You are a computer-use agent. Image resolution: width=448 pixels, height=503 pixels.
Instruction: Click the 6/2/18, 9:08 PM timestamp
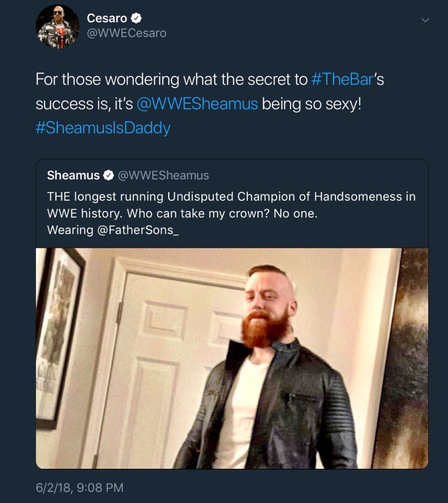coord(79,488)
